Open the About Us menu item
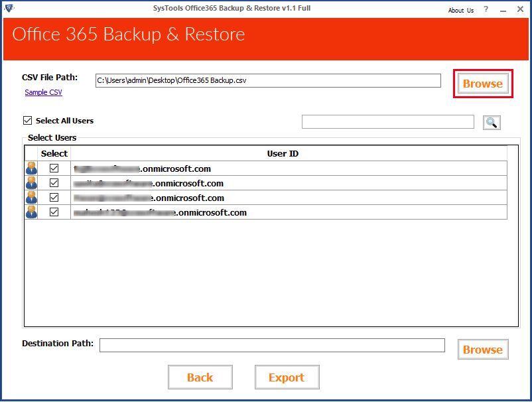The image size is (532, 402). click(x=460, y=10)
